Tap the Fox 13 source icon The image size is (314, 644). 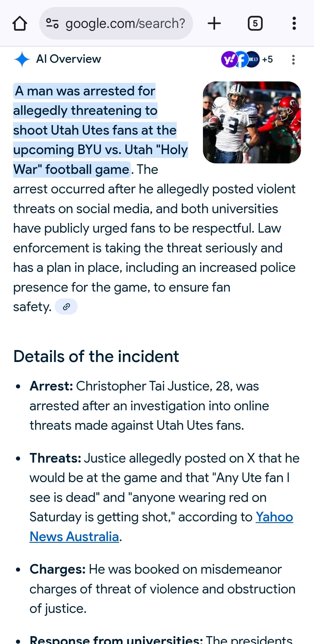[x=254, y=59]
